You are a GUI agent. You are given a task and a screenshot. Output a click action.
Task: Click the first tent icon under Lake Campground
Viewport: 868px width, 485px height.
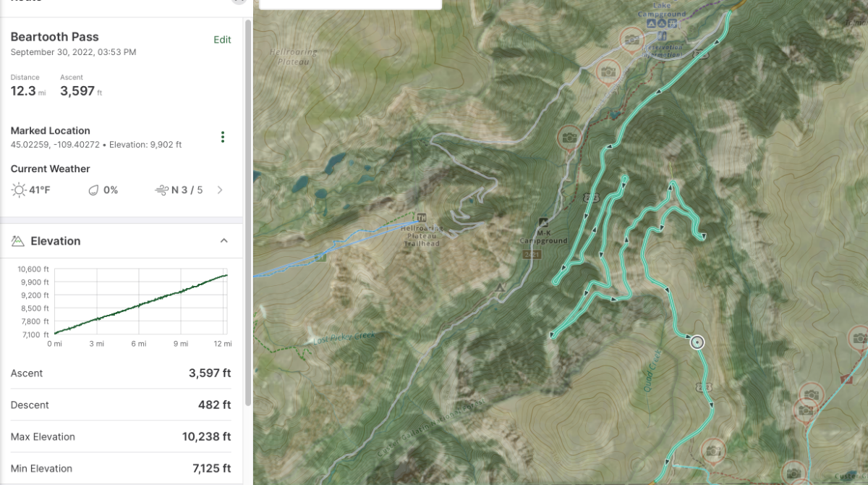(x=651, y=24)
